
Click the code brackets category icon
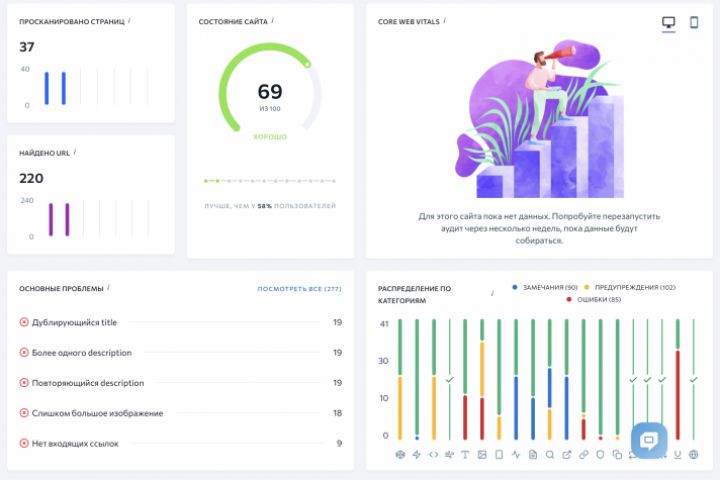pyautogui.click(x=433, y=455)
